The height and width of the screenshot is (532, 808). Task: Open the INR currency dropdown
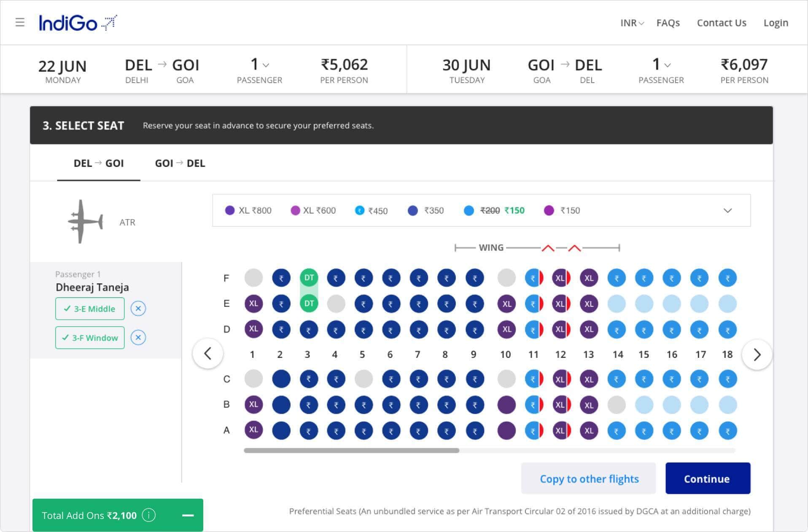[632, 23]
